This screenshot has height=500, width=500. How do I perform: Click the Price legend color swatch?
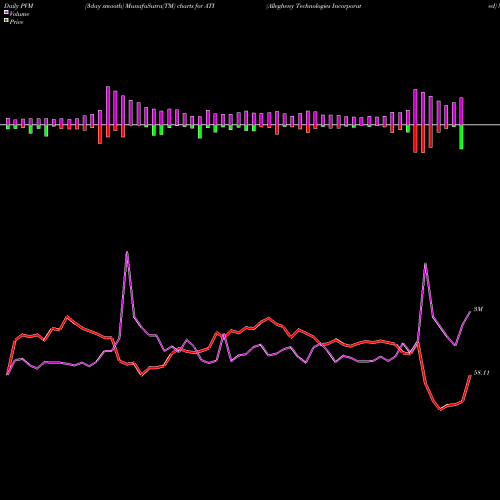(6, 21)
